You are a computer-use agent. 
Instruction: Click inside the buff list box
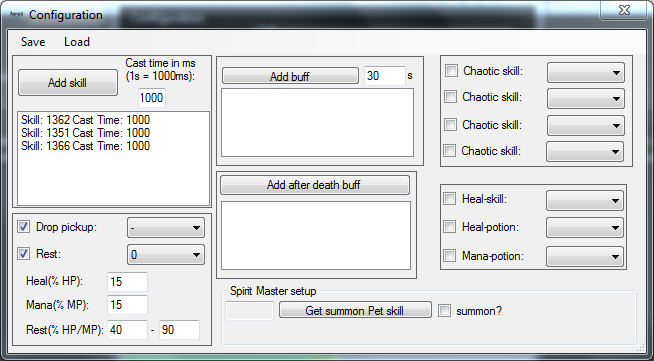tap(317, 123)
